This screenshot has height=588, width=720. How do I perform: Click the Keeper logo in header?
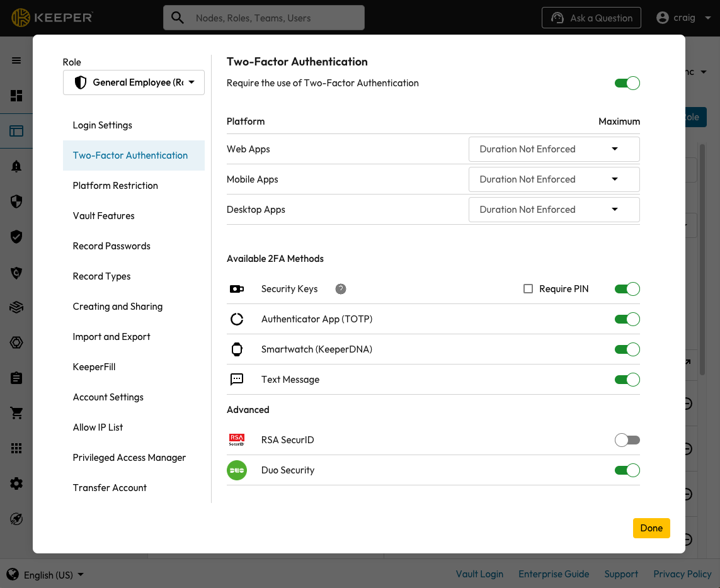point(52,18)
